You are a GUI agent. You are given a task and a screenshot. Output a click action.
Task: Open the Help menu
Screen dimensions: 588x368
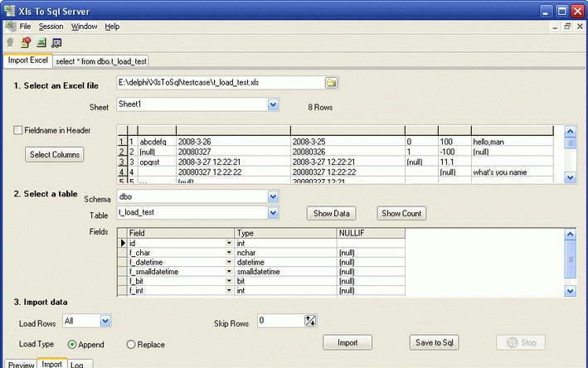[112, 27]
